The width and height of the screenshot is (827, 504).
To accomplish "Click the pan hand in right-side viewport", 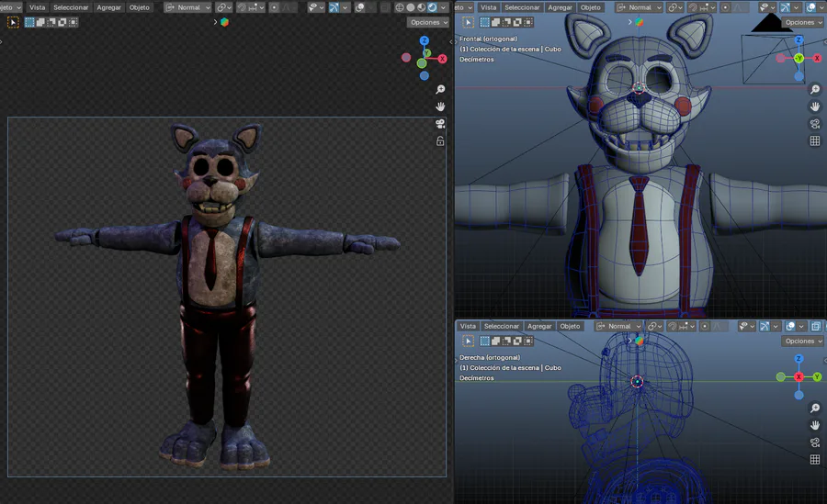I will click(x=815, y=425).
